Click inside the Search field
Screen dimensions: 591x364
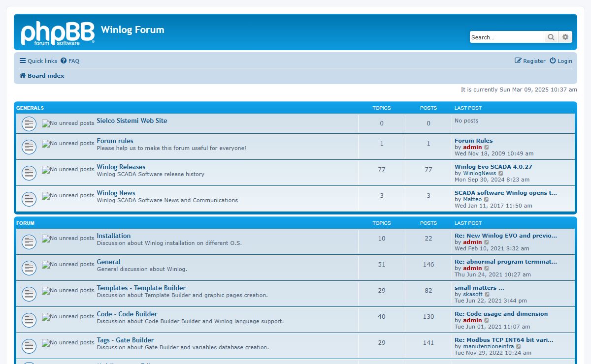click(x=506, y=37)
